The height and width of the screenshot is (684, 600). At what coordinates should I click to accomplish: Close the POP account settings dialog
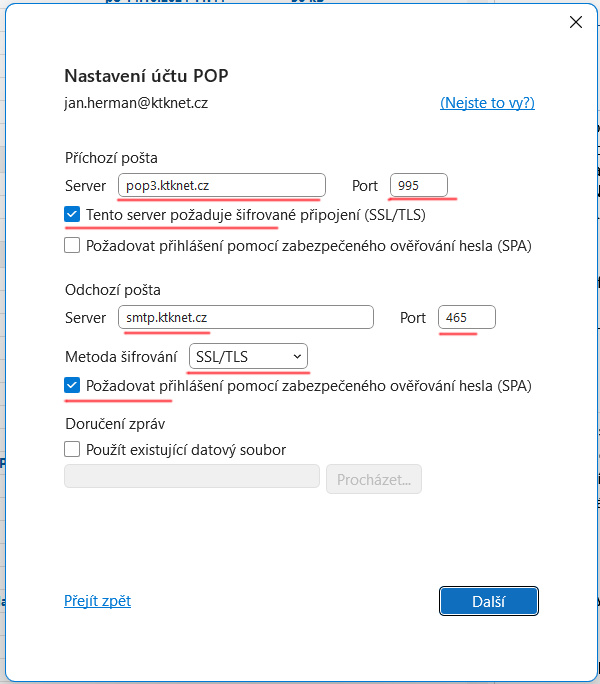click(x=575, y=22)
